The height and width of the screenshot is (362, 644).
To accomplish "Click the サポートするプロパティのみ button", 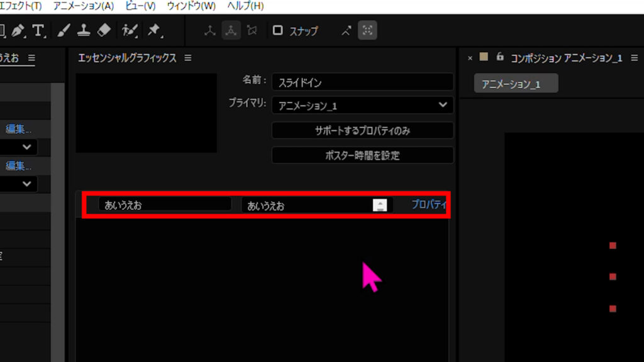I will 362,131.
